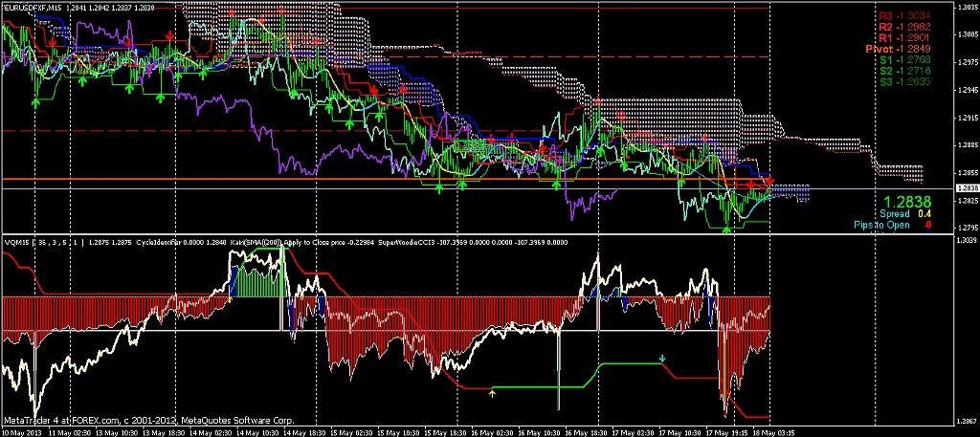Click the 1.2825 price axis label
The width and height of the screenshot is (980, 437).
coord(967,201)
